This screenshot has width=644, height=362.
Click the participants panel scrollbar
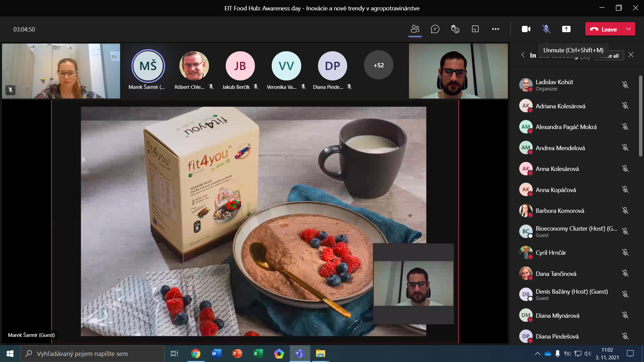click(640, 116)
